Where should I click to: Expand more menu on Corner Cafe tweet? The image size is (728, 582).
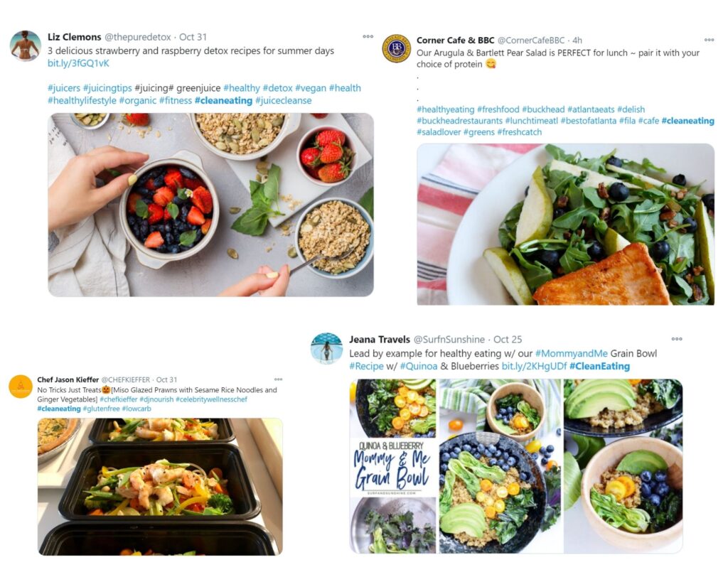(x=709, y=40)
